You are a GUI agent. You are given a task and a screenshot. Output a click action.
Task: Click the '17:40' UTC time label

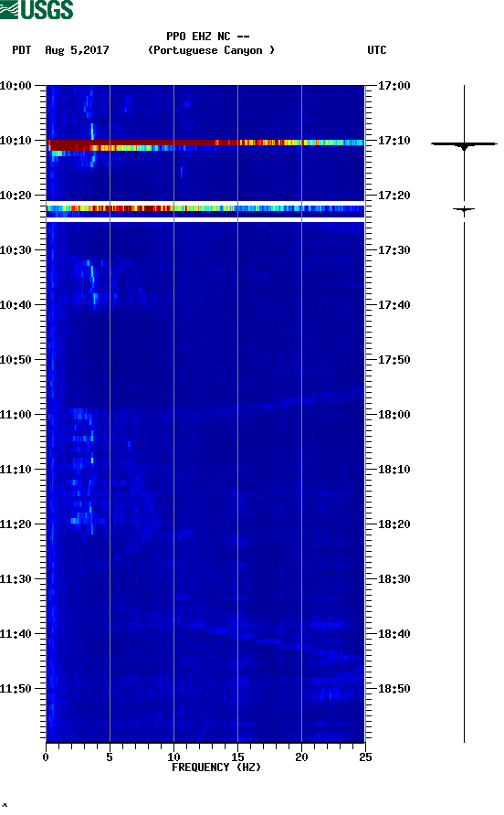click(394, 305)
